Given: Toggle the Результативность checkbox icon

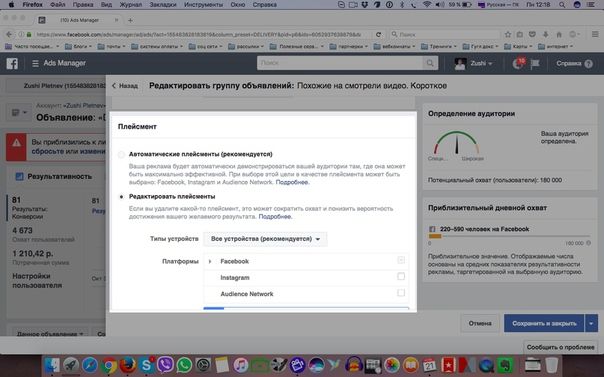Looking at the screenshot, I should (x=19, y=177).
